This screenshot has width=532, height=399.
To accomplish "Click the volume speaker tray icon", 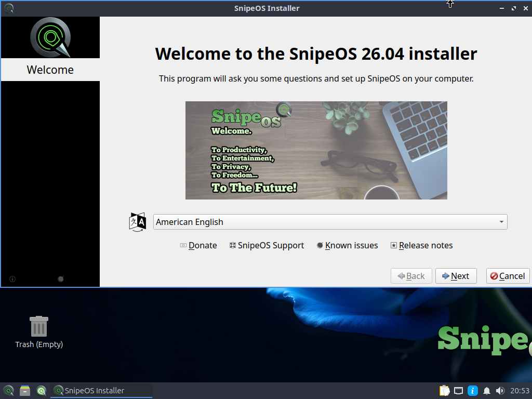I will click(x=500, y=391).
